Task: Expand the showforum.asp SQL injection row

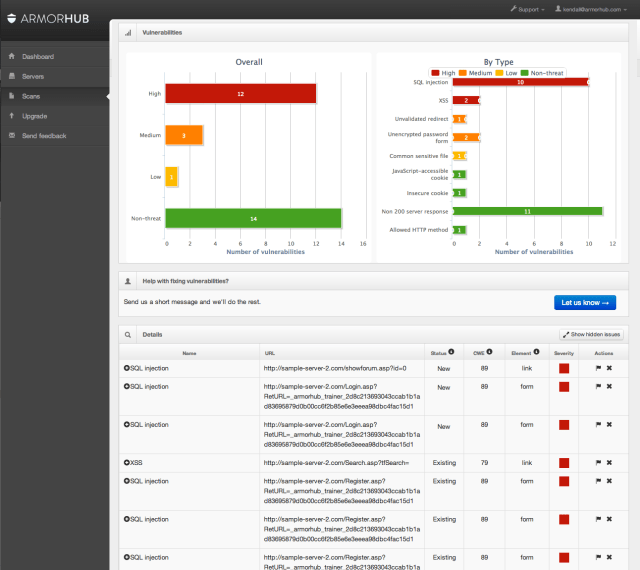Action: click(127, 369)
